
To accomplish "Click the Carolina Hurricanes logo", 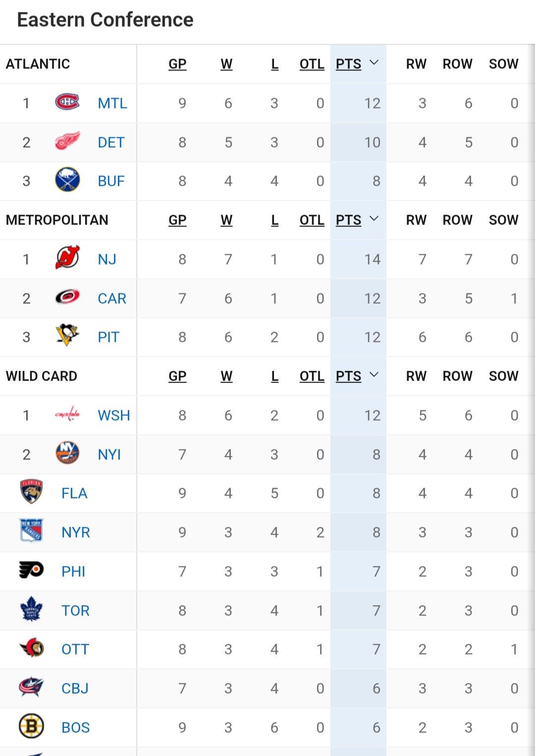I will [67, 297].
